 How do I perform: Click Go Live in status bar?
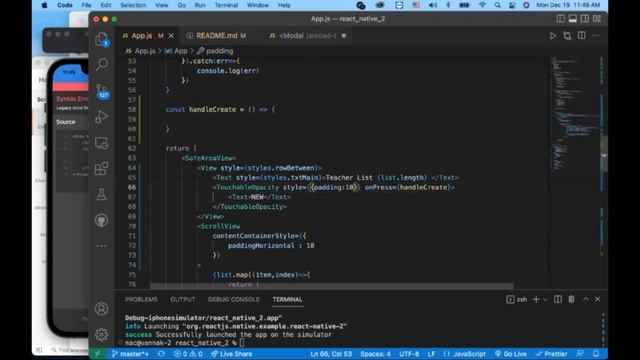tap(511, 353)
